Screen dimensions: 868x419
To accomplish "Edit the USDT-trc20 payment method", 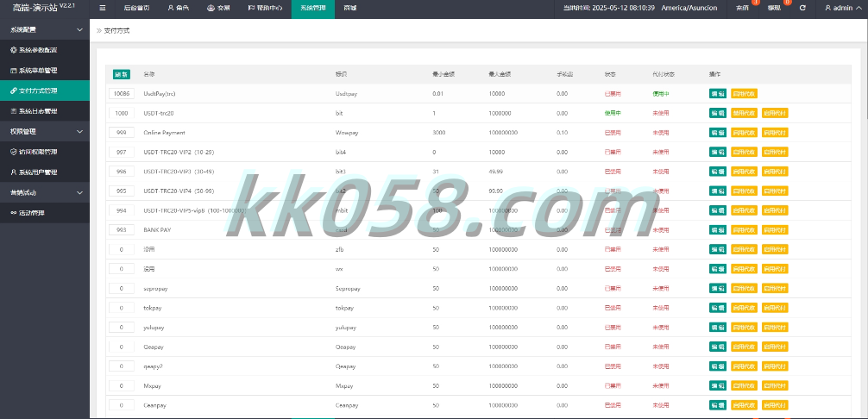I will (x=717, y=113).
